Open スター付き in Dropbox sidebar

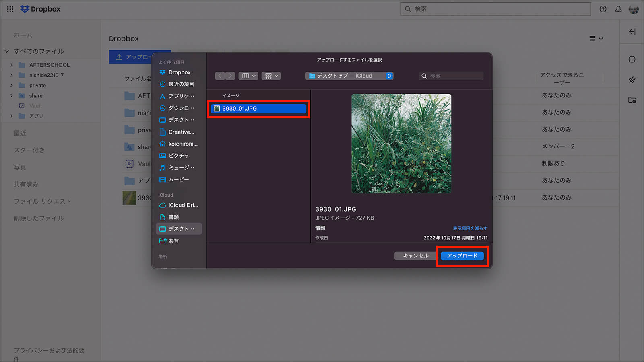coord(29,150)
